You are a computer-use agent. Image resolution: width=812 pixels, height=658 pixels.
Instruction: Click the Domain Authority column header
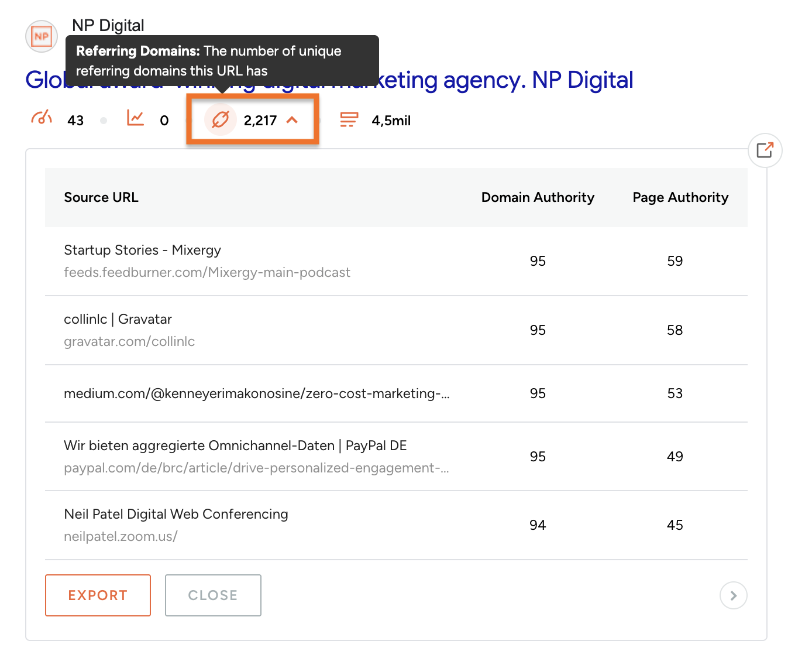(x=538, y=197)
